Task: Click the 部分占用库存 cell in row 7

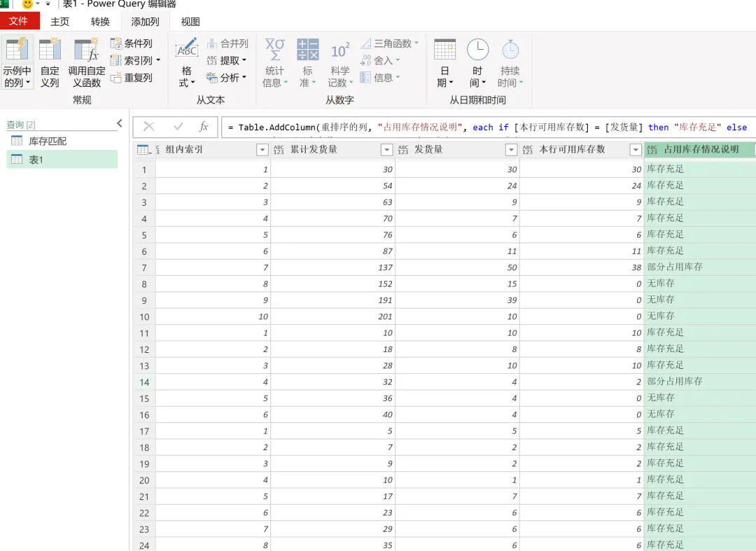Action: point(700,267)
